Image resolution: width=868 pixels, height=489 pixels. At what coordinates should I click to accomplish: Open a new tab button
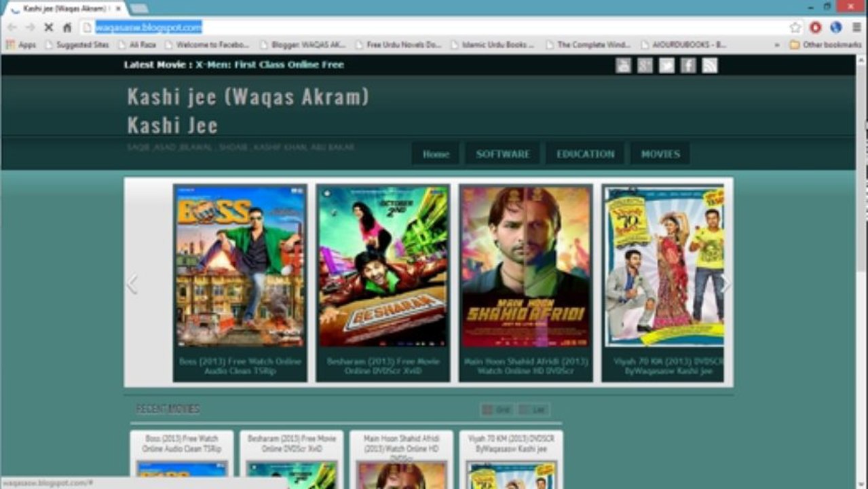(x=138, y=8)
